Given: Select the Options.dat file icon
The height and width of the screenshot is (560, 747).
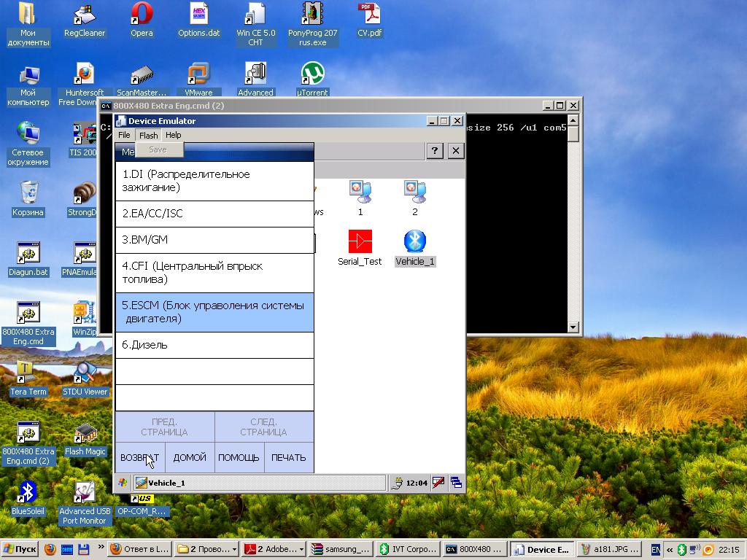Looking at the screenshot, I should click(198, 20).
